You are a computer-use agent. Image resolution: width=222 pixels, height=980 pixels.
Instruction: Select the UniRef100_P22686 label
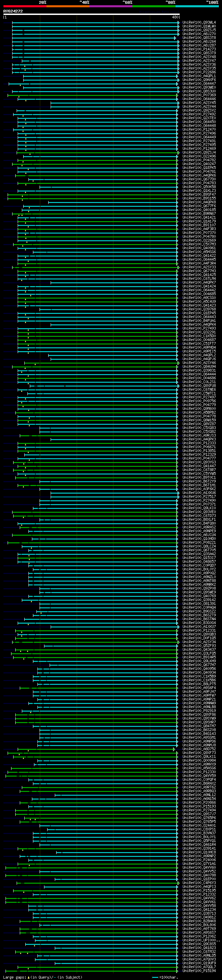click(x=199, y=72)
